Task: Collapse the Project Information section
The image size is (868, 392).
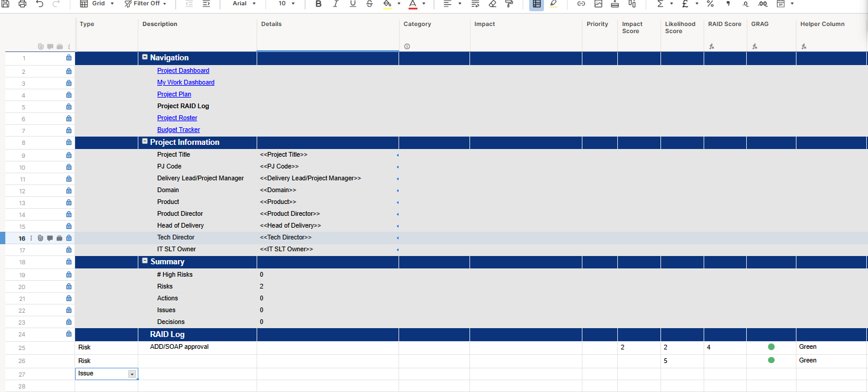Action: coord(145,142)
